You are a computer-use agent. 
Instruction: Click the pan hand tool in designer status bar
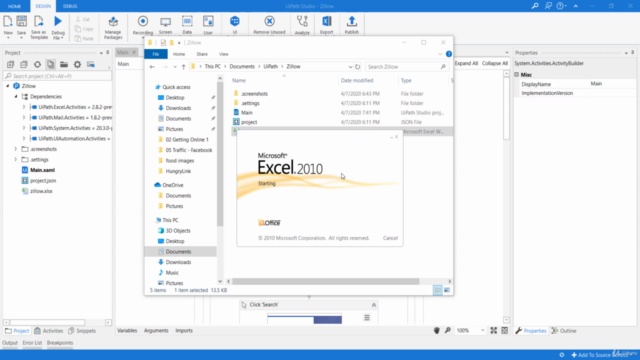[x=436, y=331]
